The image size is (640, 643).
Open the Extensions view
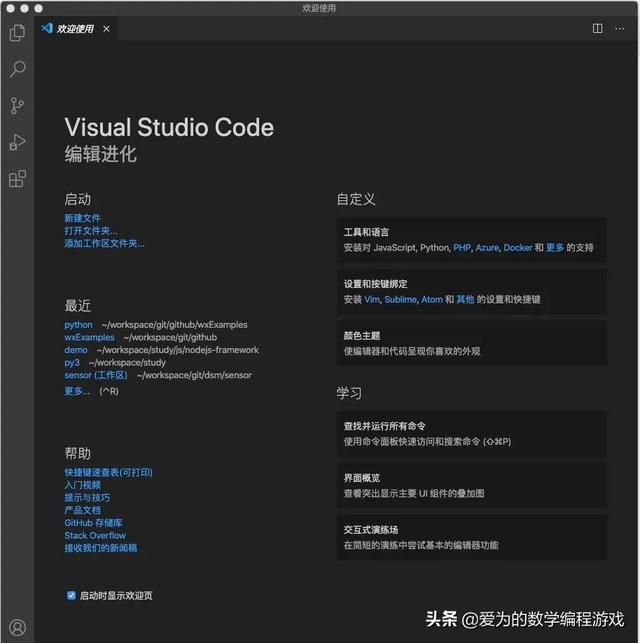pyautogui.click(x=17, y=179)
